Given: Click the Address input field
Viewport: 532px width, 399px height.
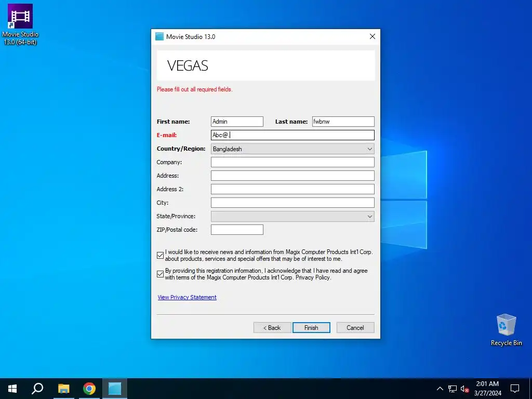Looking at the screenshot, I should [292, 176].
